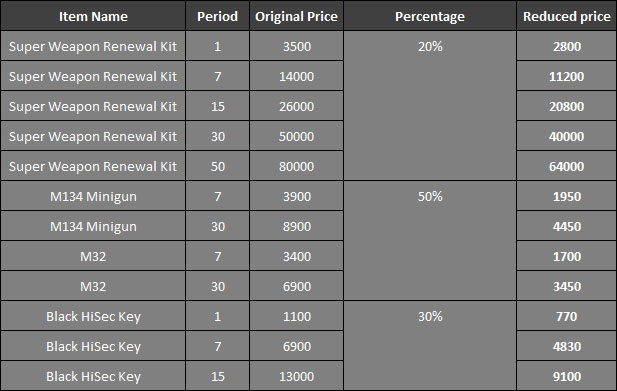Select the 20% percentage cell
The width and height of the screenshot is (617, 391).
click(x=430, y=105)
